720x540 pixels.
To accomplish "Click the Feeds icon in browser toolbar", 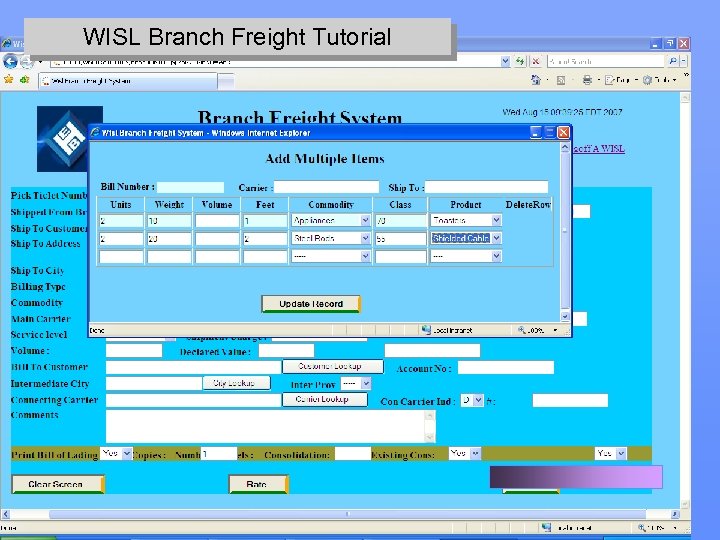I will 561,80.
